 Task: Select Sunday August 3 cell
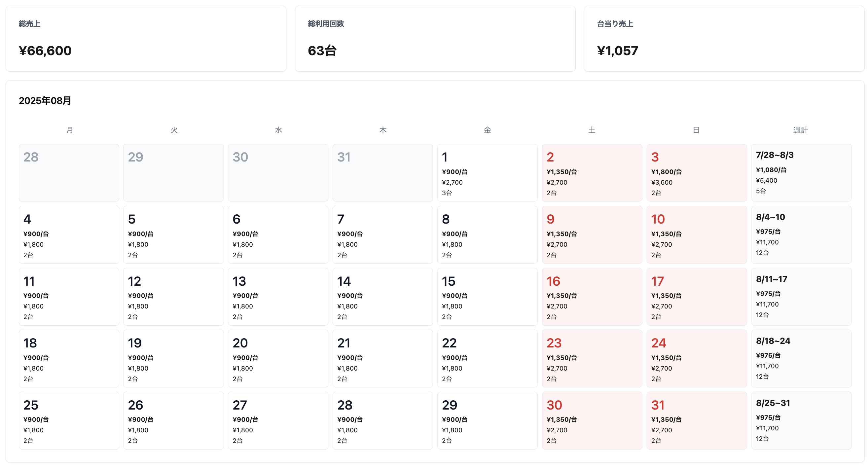[x=696, y=173]
